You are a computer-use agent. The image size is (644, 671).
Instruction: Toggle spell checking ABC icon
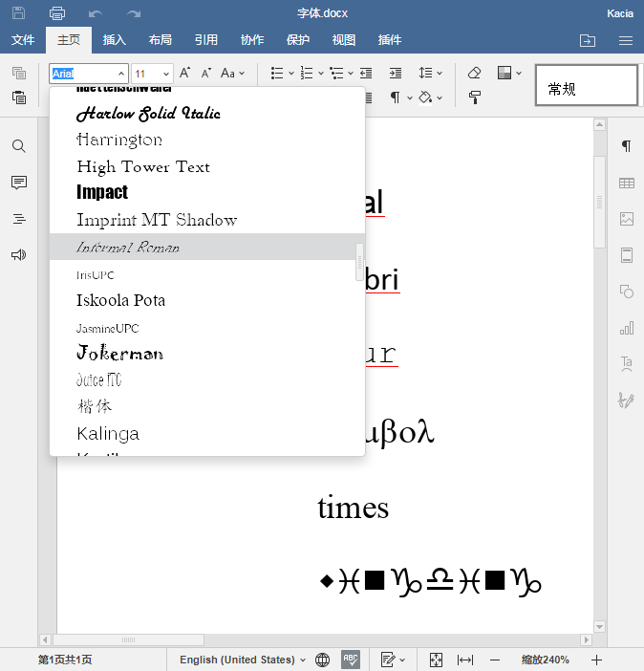point(351,660)
